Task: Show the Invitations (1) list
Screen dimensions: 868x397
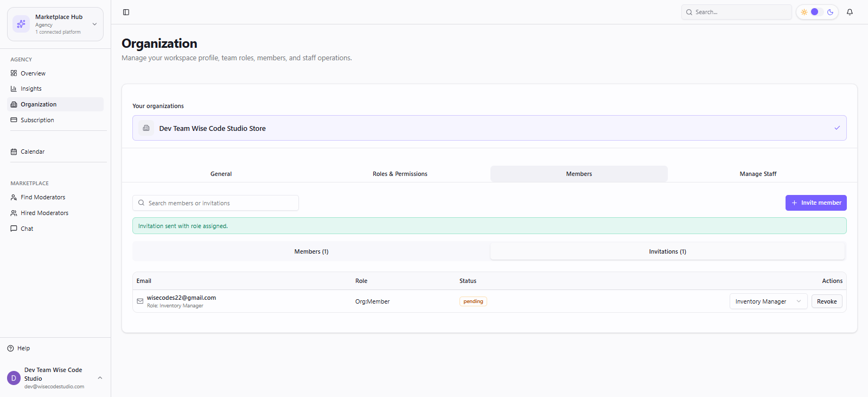Action: 667,251
